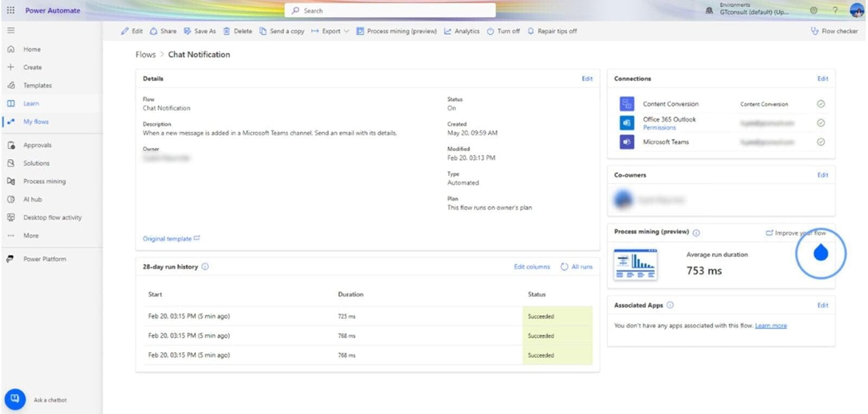Viewport: 868px width, 414px height.
Task: Open Process mining (preview) from toolbar
Action: (x=397, y=31)
